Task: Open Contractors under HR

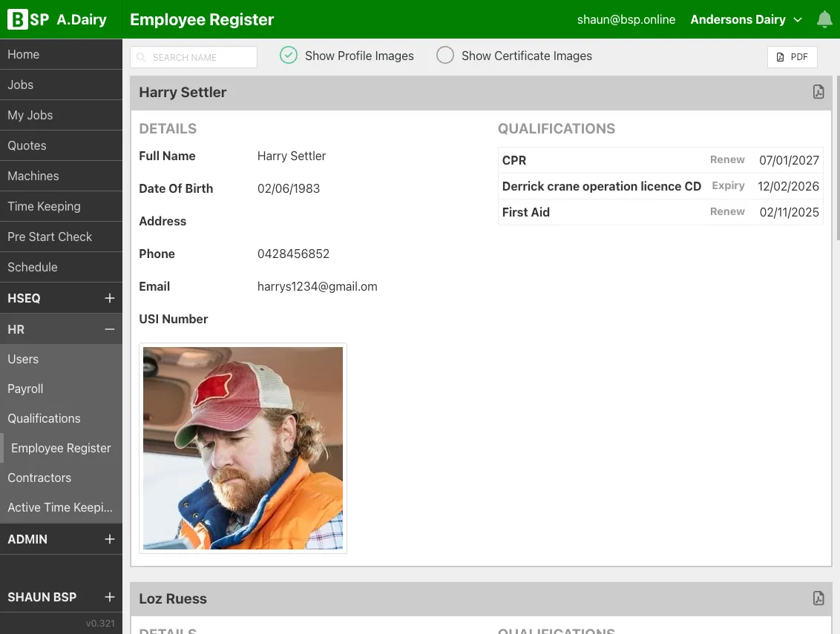Action: (x=61, y=478)
